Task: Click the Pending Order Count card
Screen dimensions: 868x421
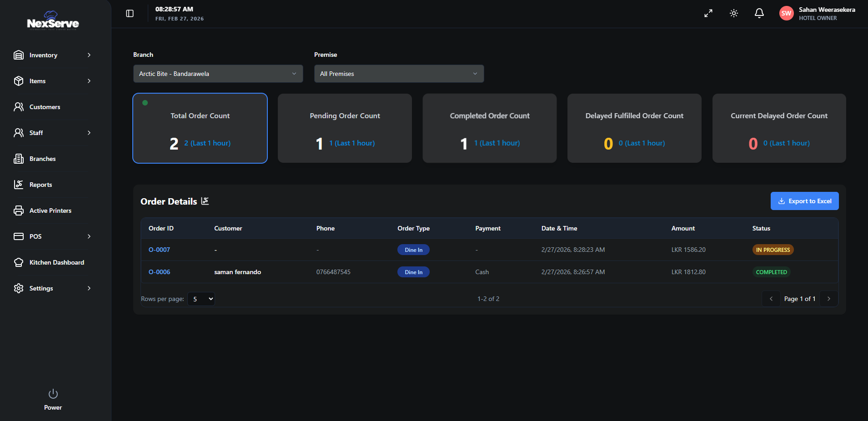Action: (x=344, y=128)
